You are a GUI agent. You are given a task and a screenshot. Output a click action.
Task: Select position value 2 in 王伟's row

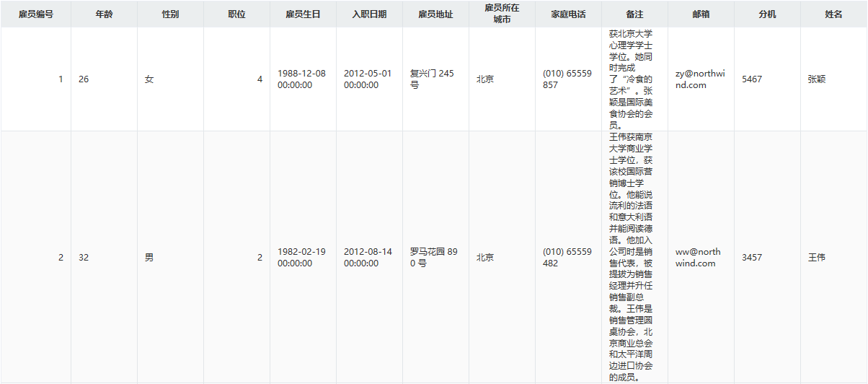click(x=236, y=257)
